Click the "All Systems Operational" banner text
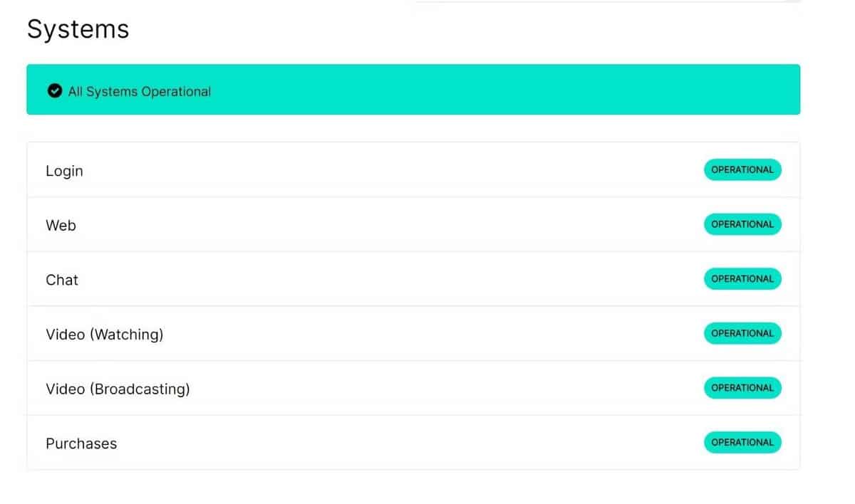 139,91
